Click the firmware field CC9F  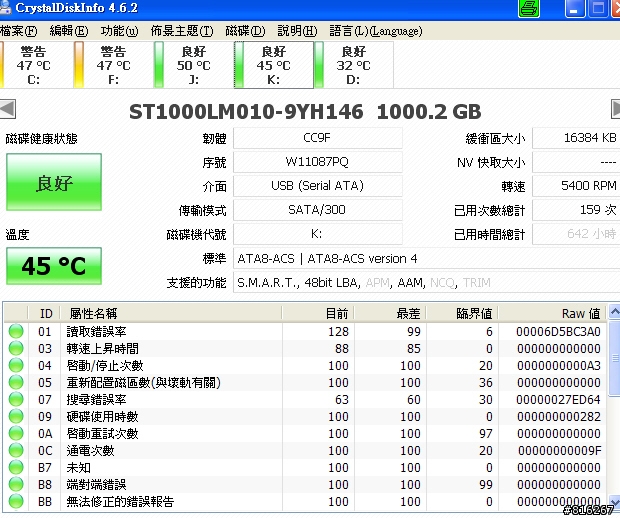point(318,138)
